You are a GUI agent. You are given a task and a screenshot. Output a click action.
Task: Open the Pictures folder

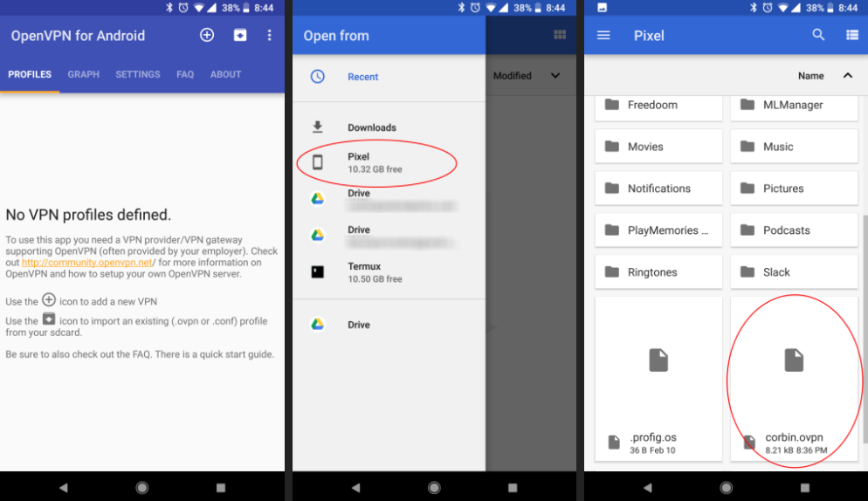click(x=794, y=189)
